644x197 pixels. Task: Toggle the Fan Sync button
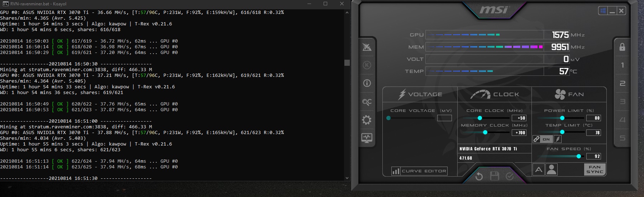coord(595,169)
